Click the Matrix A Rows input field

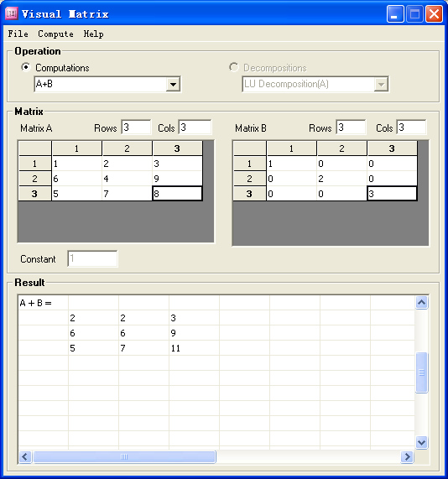coord(136,127)
